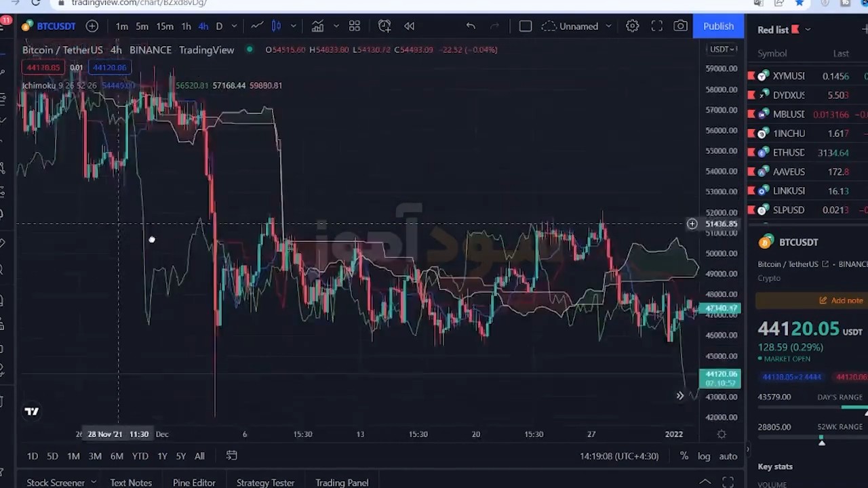Toggle log scale
Viewport: 868px width, 488px height.
click(704, 456)
